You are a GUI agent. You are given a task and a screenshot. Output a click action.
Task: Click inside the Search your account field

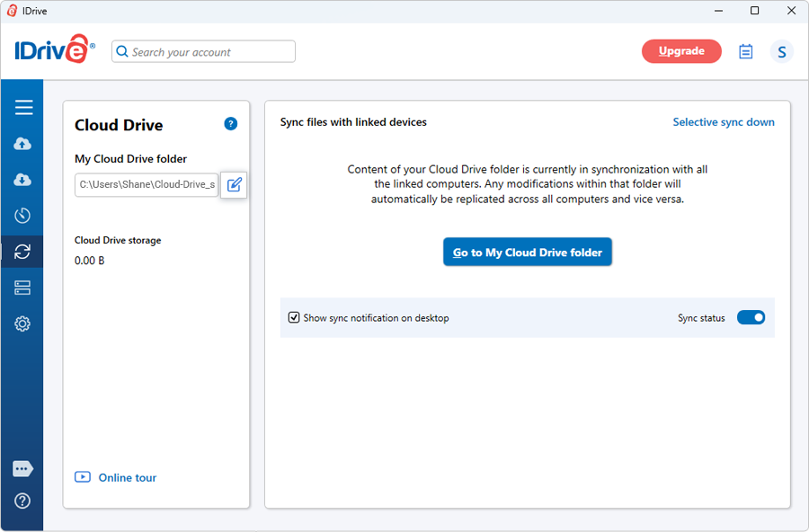click(x=202, y=51)
